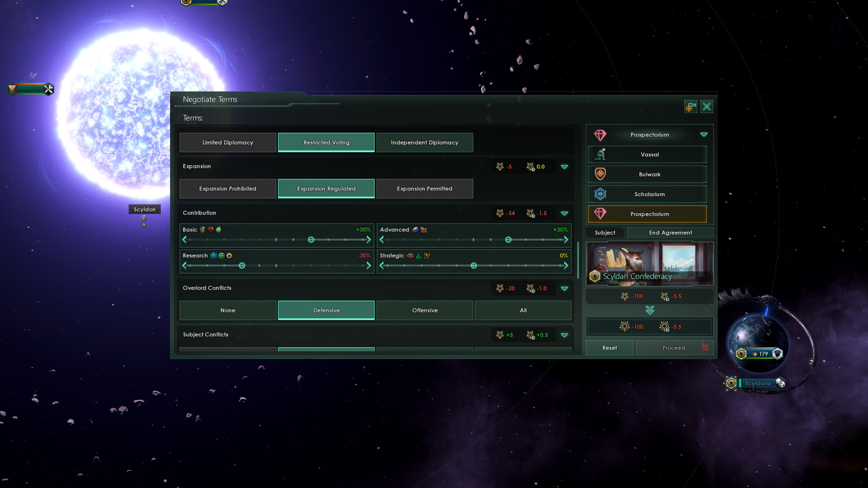This screenshot has width=868, height=488.
Task: Click the Reset button
Action: click(x=609, y=347)
